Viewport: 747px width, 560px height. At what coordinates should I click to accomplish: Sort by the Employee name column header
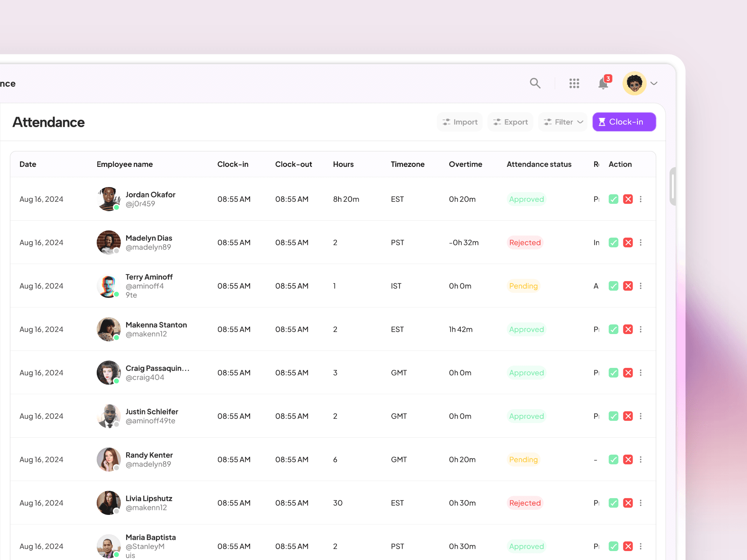pos(124,164)
